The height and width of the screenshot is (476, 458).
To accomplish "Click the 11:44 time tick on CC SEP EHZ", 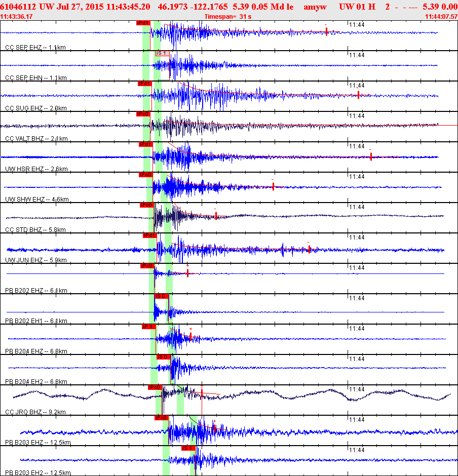I will click(358, 24).
